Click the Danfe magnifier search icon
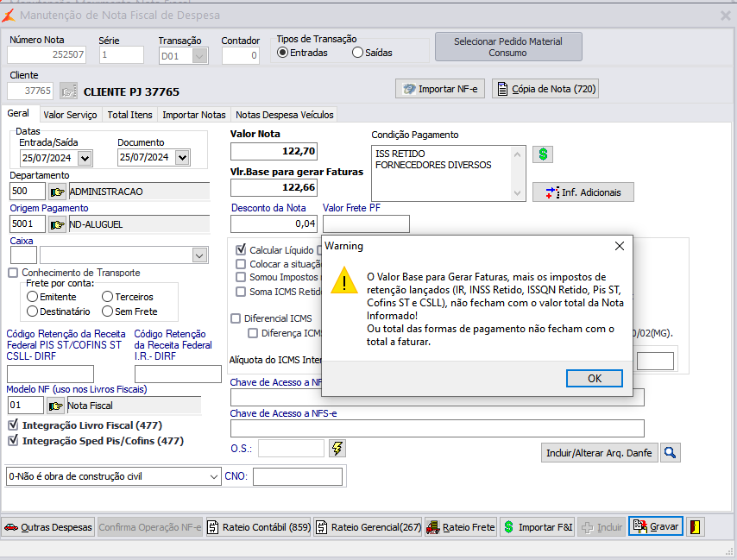The image size is (737, 560). (671, 453)
